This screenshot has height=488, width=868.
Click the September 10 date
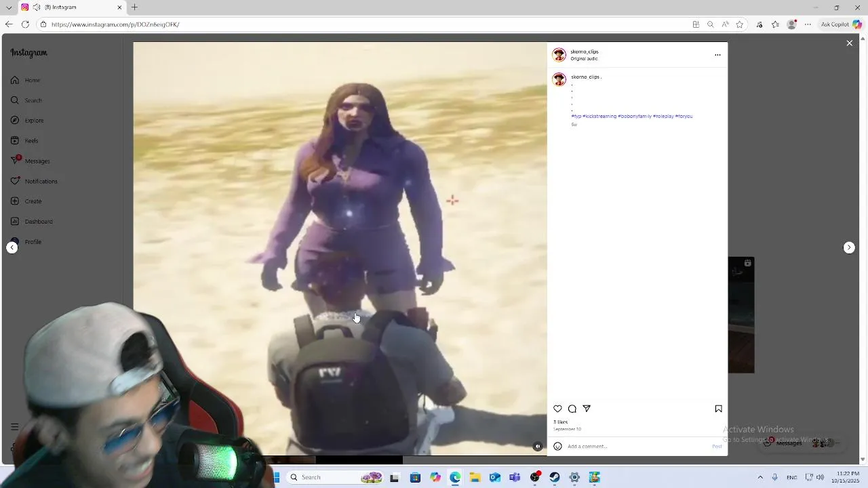(x=567, y=429)
